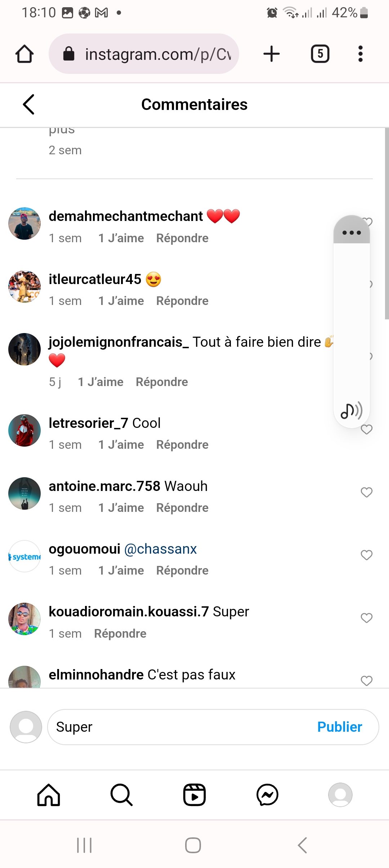This screenshot has height=868, width=389.
Task: Open Instagram home feed icon
Action: pos(49,794)
